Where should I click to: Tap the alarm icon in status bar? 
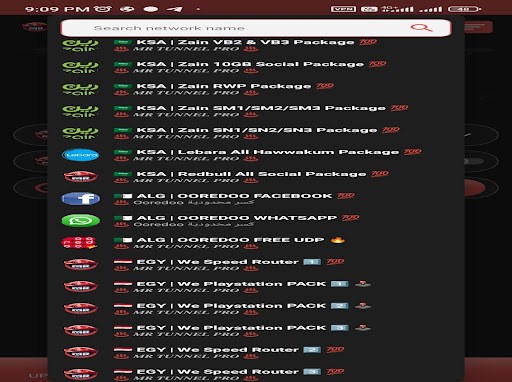tap(102, 9)
